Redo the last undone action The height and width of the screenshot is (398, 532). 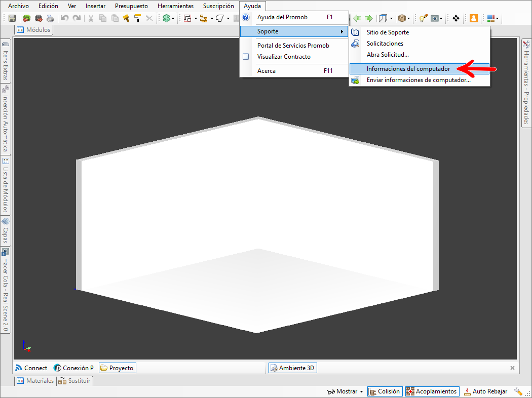click(77, 18)
